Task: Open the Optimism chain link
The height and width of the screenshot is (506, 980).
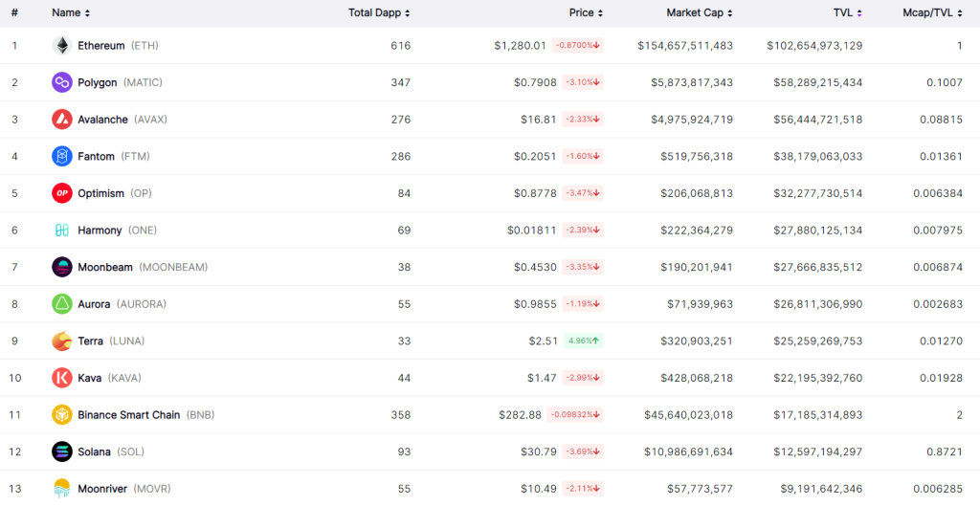Action: [101, 193]
